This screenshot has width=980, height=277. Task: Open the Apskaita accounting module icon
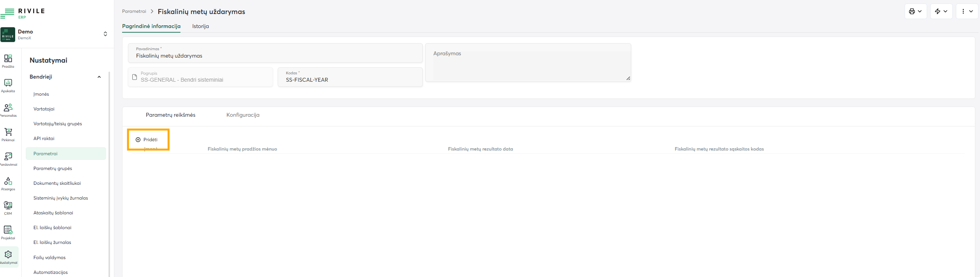click(8, 85)
